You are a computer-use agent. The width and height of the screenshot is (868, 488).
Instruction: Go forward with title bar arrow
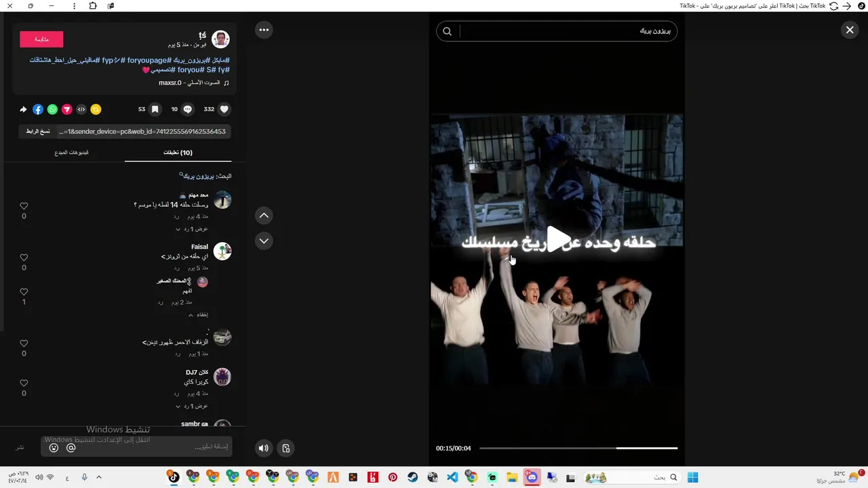[846, 6]
